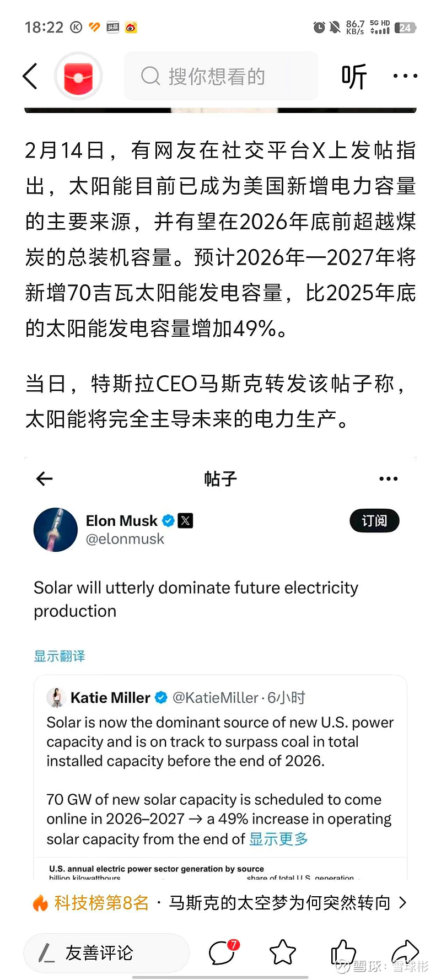Screen dimensions: 441x980
Task: Tap the back arrow at top left
Action: tap(30, 76)
